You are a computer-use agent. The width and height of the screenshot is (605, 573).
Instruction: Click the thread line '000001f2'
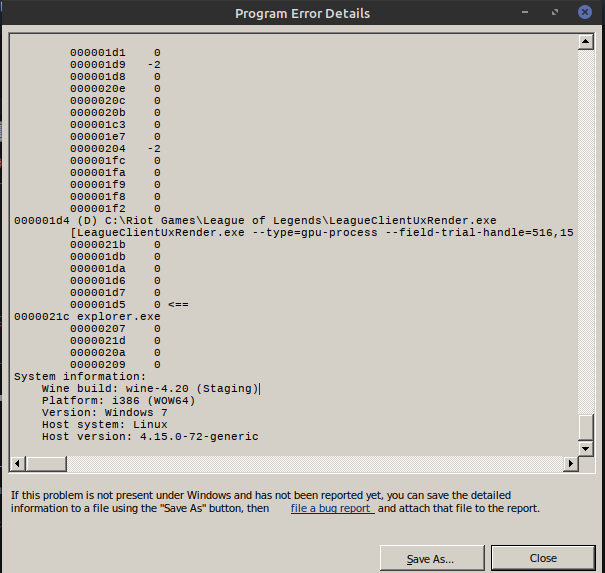pos(115,209)
